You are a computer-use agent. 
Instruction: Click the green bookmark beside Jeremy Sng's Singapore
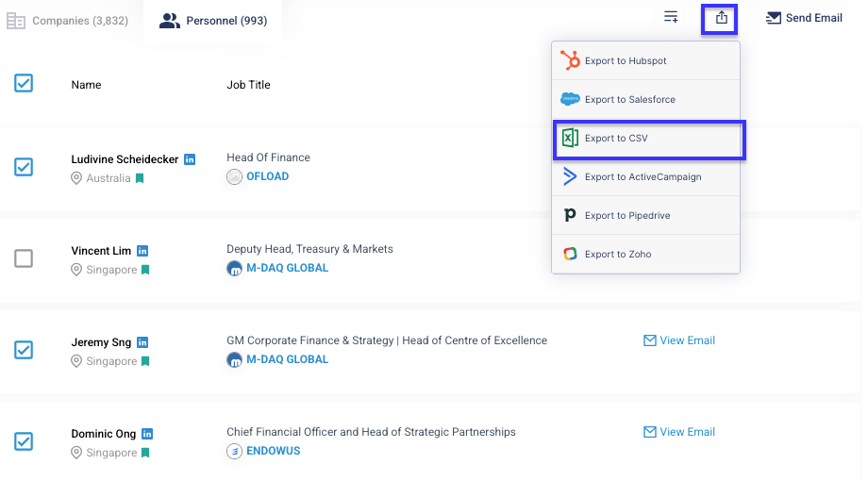point(145,361)
